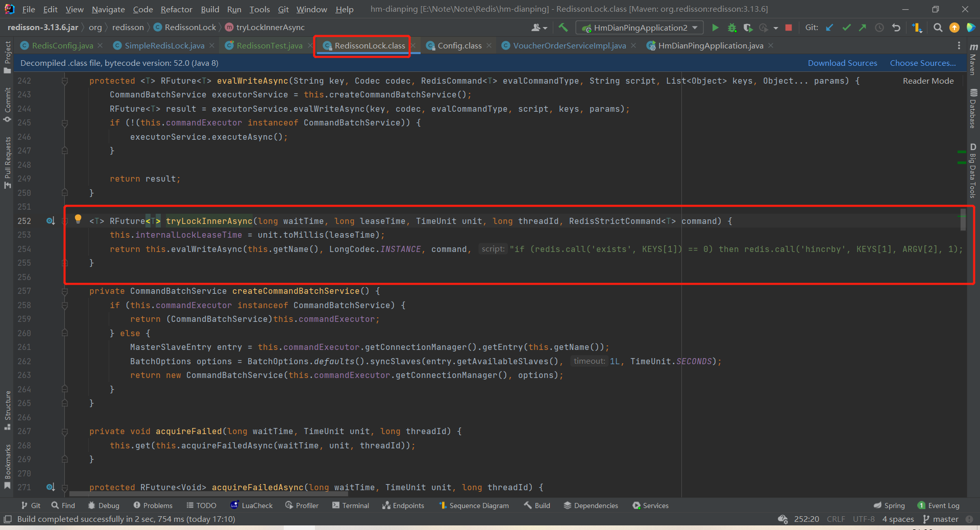980x530 pixels.
Task: Select the tryLockInnerAsync breadcrumb item
Action: point(265,28)
